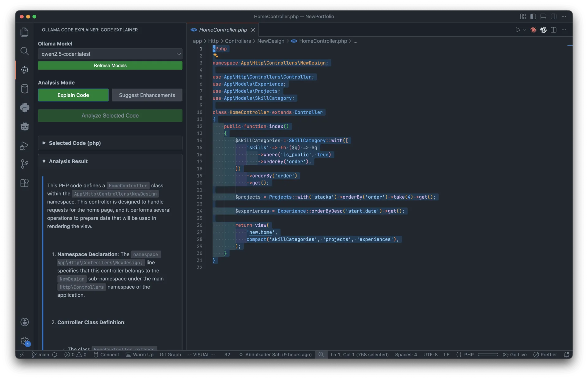Click main branch in status bar
The image size is (588, 379).
[x=40, y=355]
